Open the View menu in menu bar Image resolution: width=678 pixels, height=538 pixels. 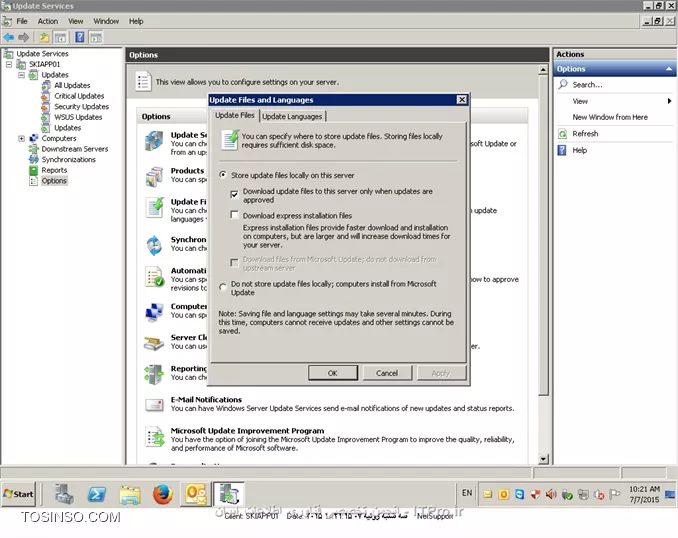point(76,21)
